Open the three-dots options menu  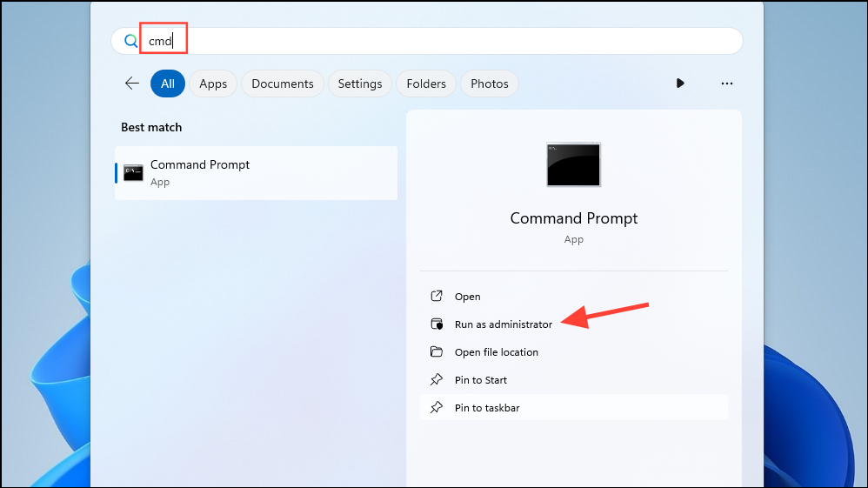tap(727, 84)
